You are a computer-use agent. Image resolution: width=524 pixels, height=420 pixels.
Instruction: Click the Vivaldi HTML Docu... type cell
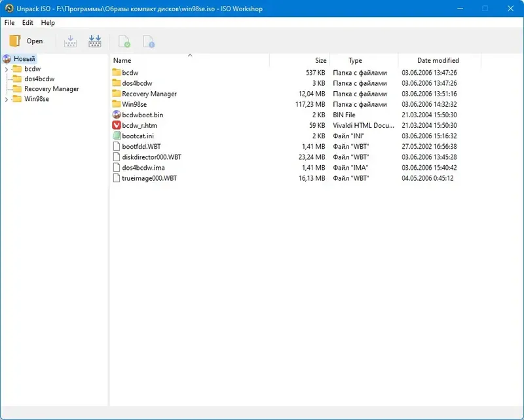(x=364, y=125)
